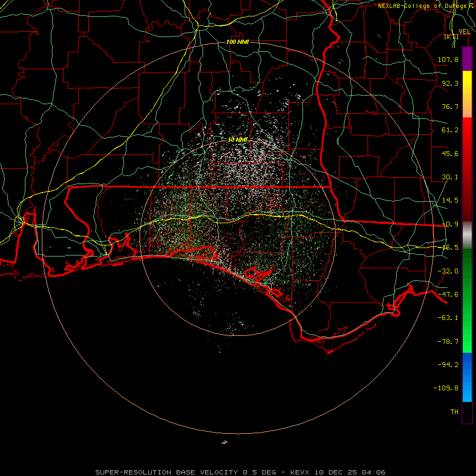
Task: Pick the green segment of the color bar
Action: [467, 300]
